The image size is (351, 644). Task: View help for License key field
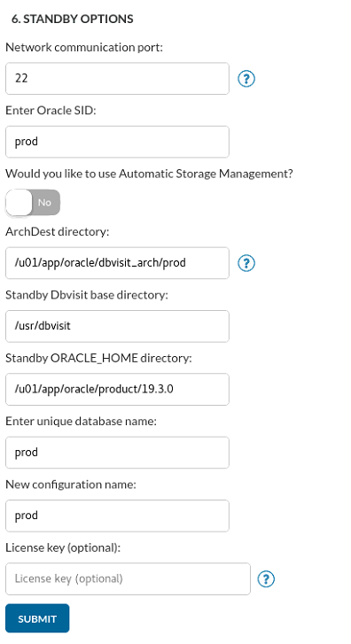[x=266, y=578]
